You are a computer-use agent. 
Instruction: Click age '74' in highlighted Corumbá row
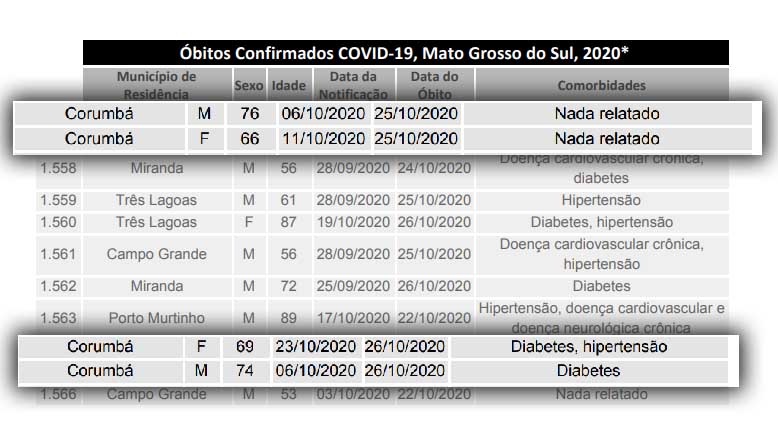click(x=245, y=371)
